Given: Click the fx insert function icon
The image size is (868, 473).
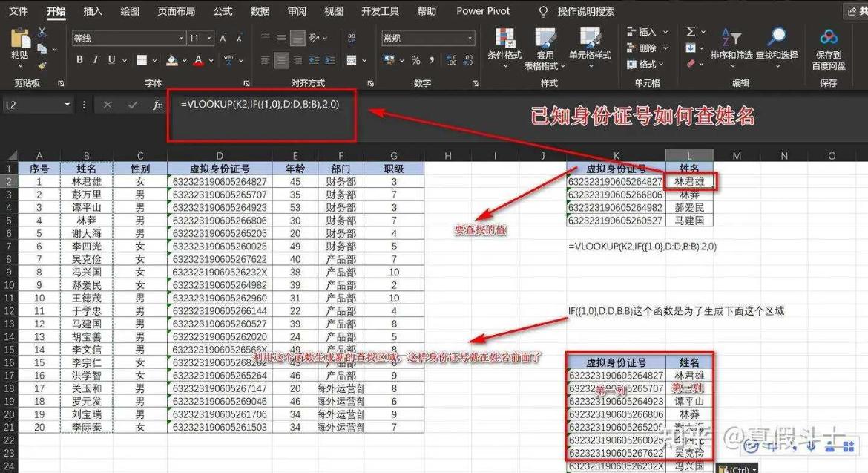Looking at the screenshot, I should (x=157, y=105).
